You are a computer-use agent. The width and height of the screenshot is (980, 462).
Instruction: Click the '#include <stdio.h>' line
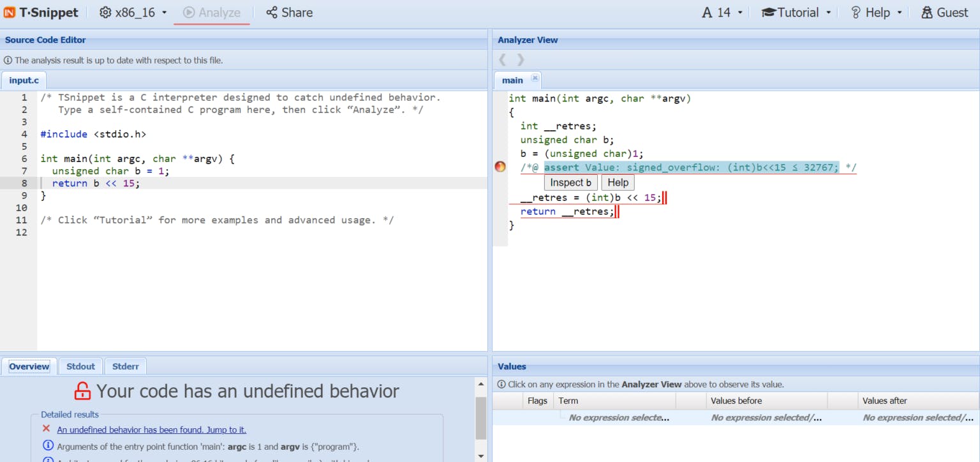93,134
